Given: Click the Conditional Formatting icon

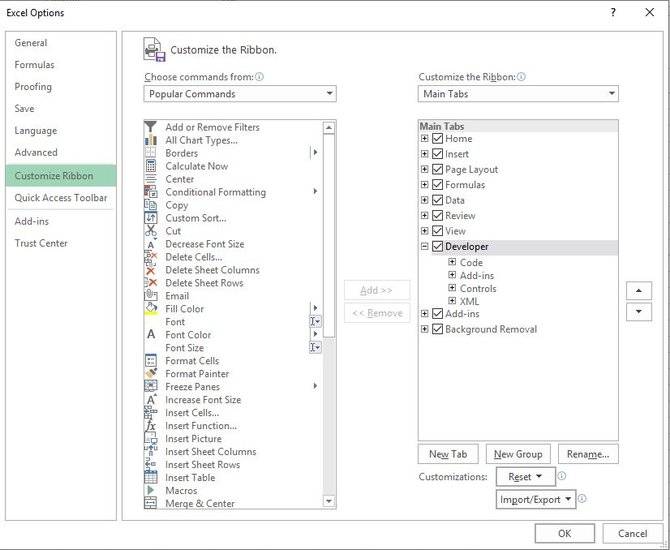Looking at the screenshot, I should click(x=150, y=192).
